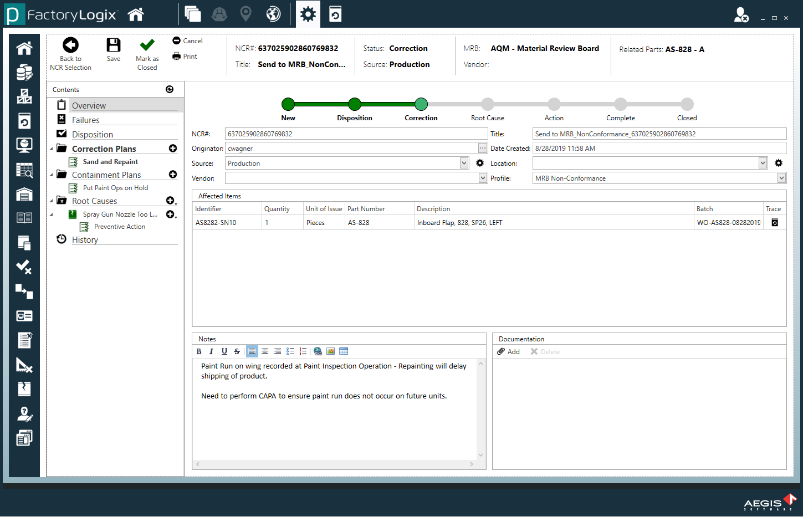Screen dimensions: 803x532
Task: Open the settings gear in top bar
Action: (x=308, y=14)
